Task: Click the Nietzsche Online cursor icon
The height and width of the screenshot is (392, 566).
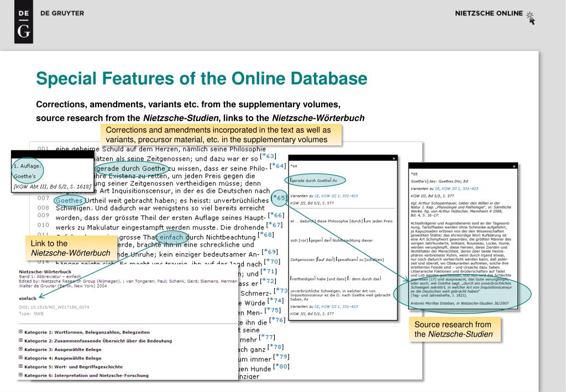Action: [531, 18]
